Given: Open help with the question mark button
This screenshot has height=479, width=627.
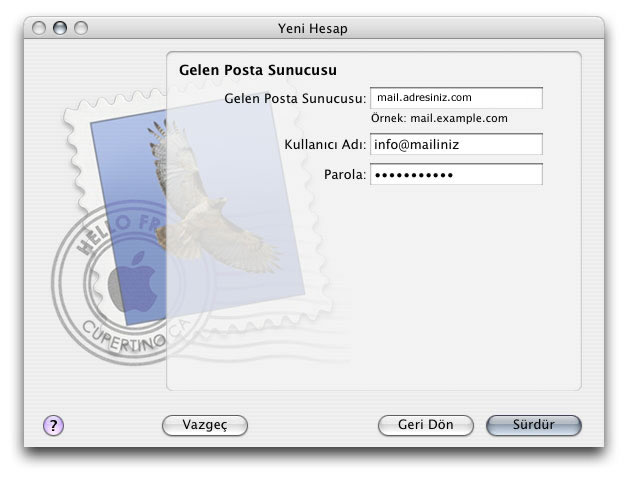Looking at the screenshot, I should (53, 425).
